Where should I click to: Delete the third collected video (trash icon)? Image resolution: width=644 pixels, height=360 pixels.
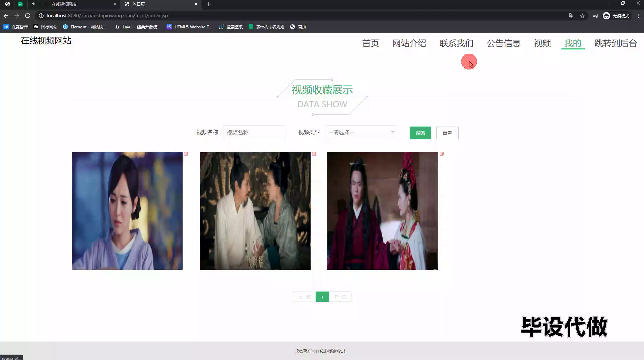442,154
